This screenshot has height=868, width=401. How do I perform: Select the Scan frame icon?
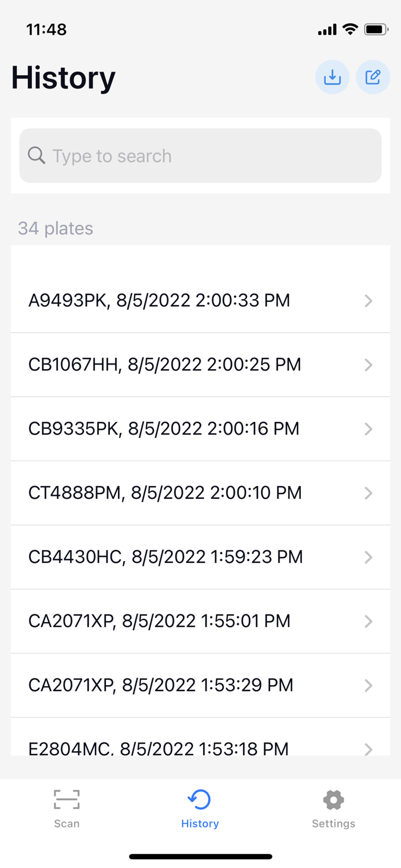tap(67, 799)
